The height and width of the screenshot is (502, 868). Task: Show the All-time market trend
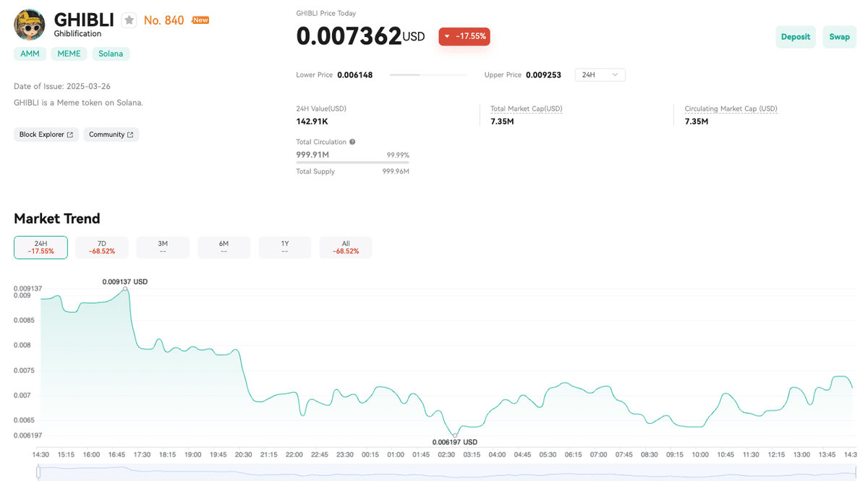click(346, 247)
